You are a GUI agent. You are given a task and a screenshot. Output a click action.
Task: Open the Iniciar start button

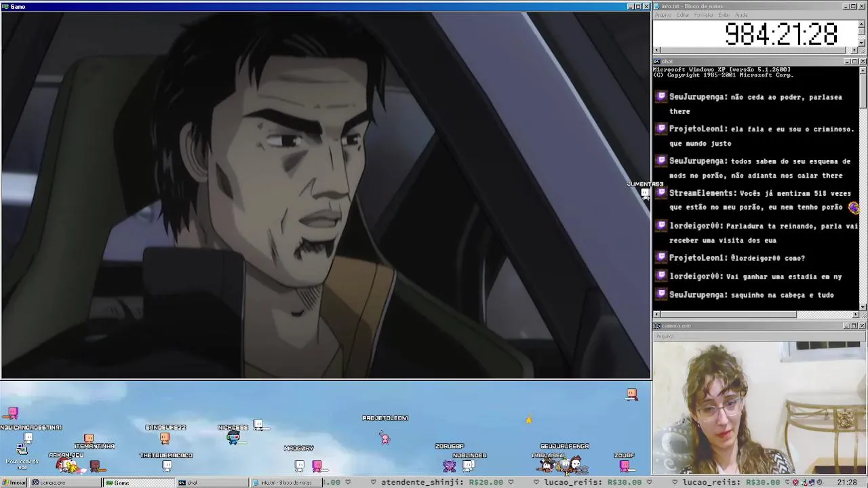14,483
